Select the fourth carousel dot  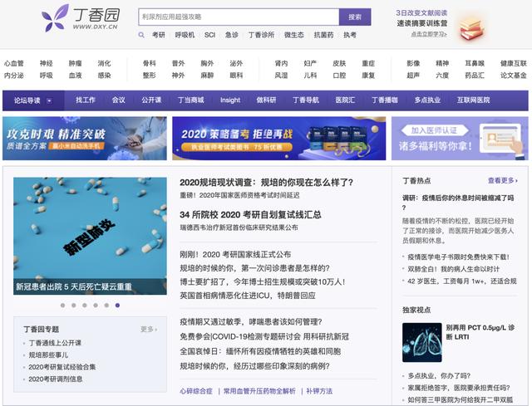click(x=96, y=306)
